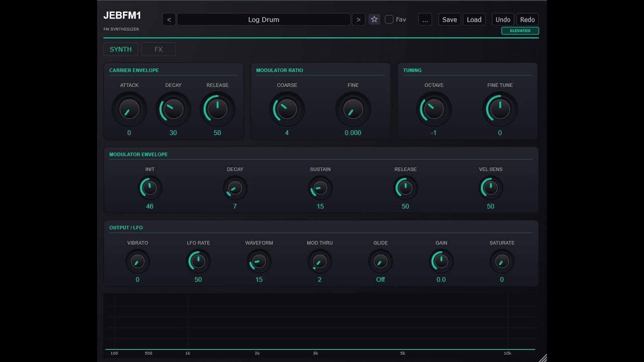Click the Save button

tap(449, 20)
